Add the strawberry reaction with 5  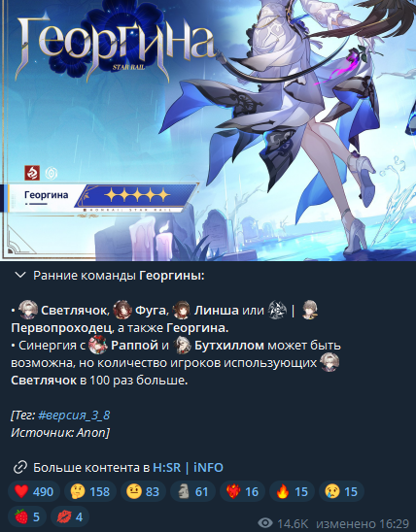[x=27, y=516]
